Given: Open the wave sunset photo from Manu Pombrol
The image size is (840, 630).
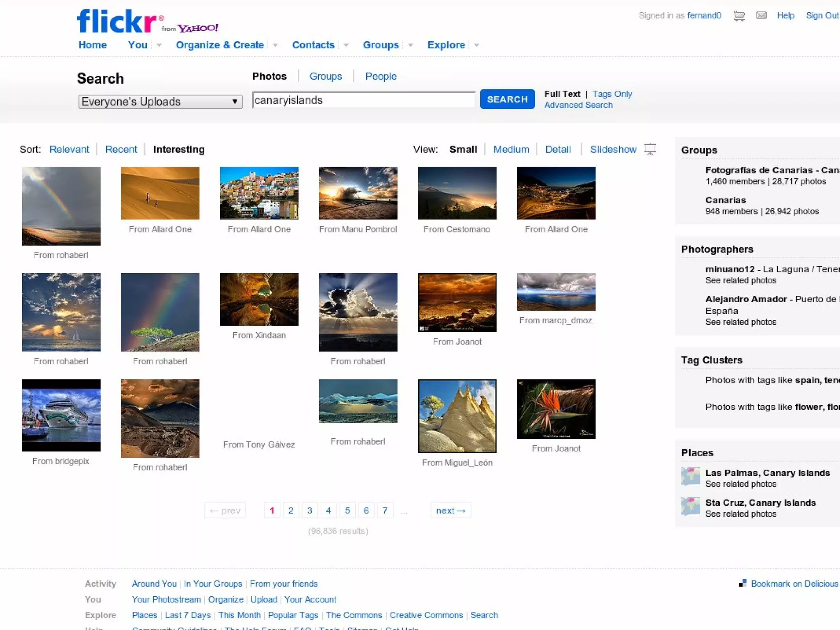Looking at the screenshot, I should tap(358, 193).
